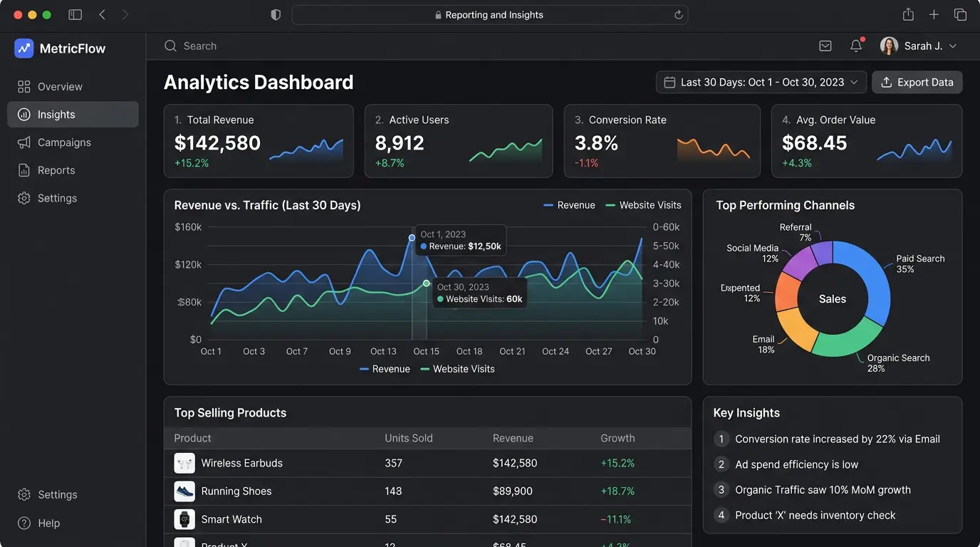Click the Wireless Earbuds product thumbnail
The height and width of the screenshot is (547, 980).
pyautogui.click(x=184, y=463)
